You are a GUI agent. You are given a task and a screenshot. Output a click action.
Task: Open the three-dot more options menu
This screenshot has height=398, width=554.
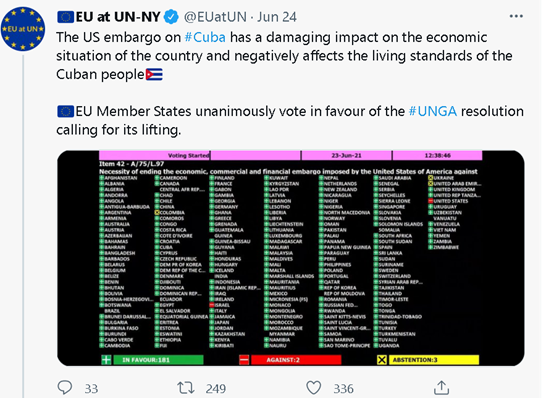click(x=516, y=16)
